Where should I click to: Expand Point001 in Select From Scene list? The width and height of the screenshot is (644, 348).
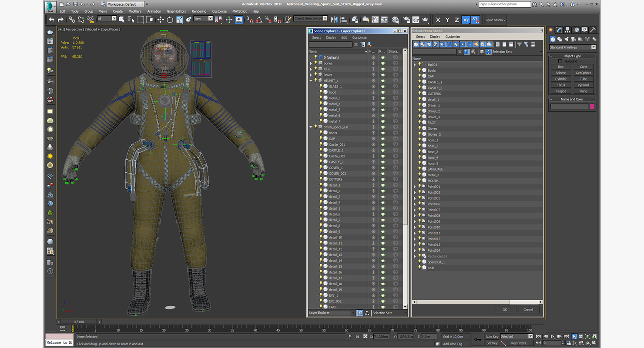pyautogui.click(x=415, y=187)
